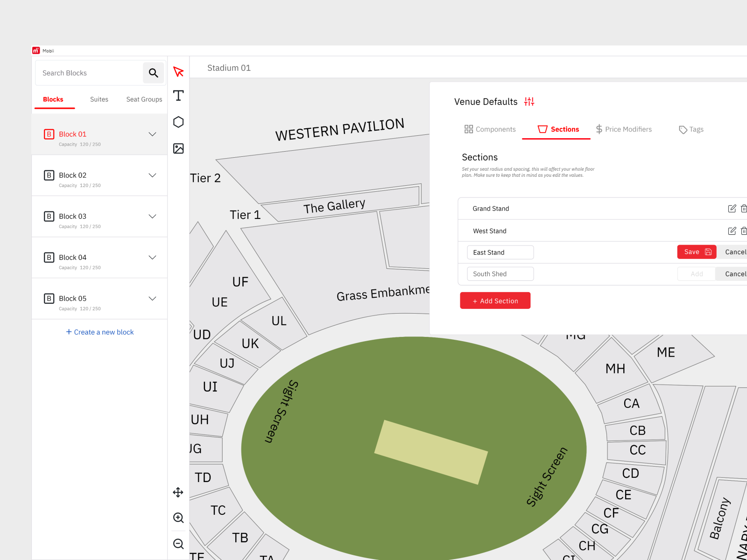
Task: Zoom out using the magnifier minus icon
Action: 178,544
